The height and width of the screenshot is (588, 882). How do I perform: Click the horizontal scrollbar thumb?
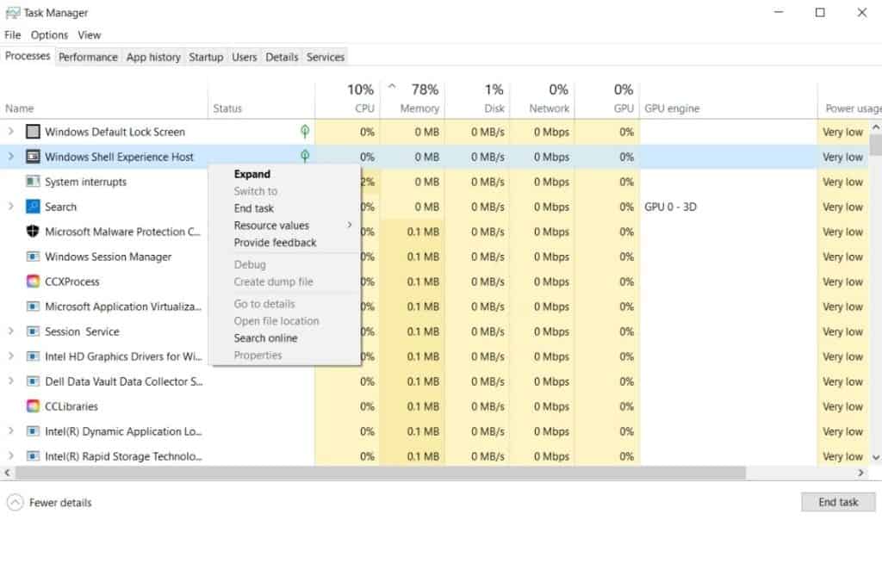pyautogui.click(x=380, y=473)
